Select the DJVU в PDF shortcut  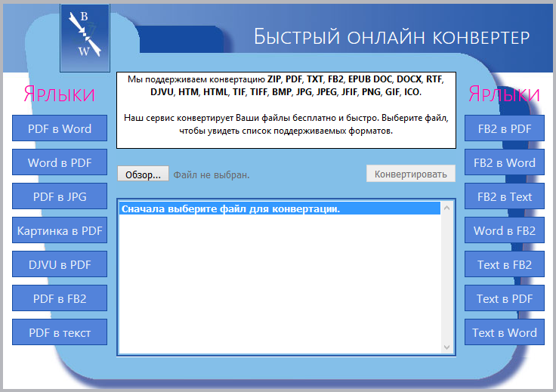pyautogui.click(x=60, y=264)
